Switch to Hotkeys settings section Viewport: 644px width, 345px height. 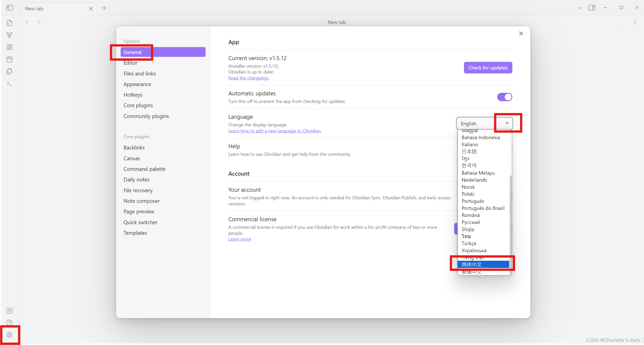[x=133, y=95]
